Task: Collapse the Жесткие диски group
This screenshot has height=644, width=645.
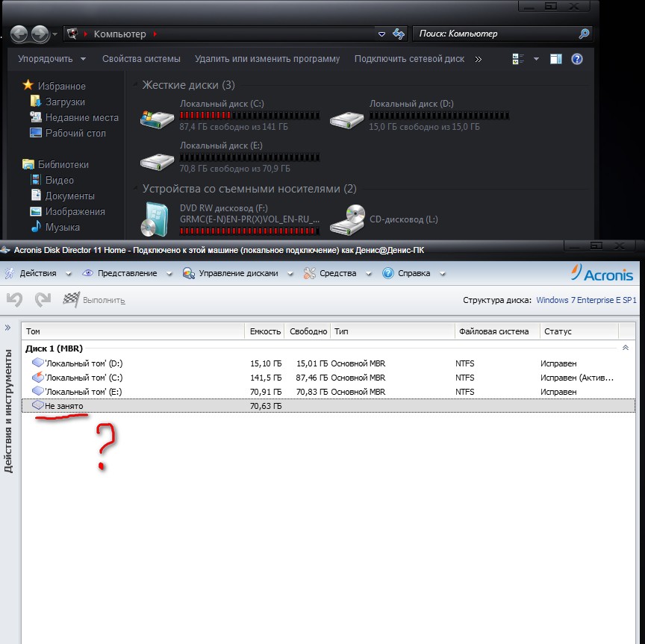Action: pyautogui.click(x=135, y=85)
